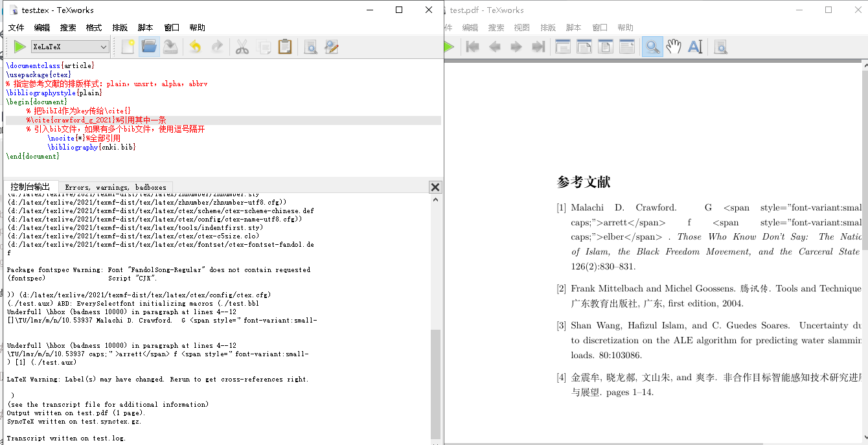The image size is (868, 445).
Task: Switch to Errors, warnings, badboxes tab
Action: 115,187
